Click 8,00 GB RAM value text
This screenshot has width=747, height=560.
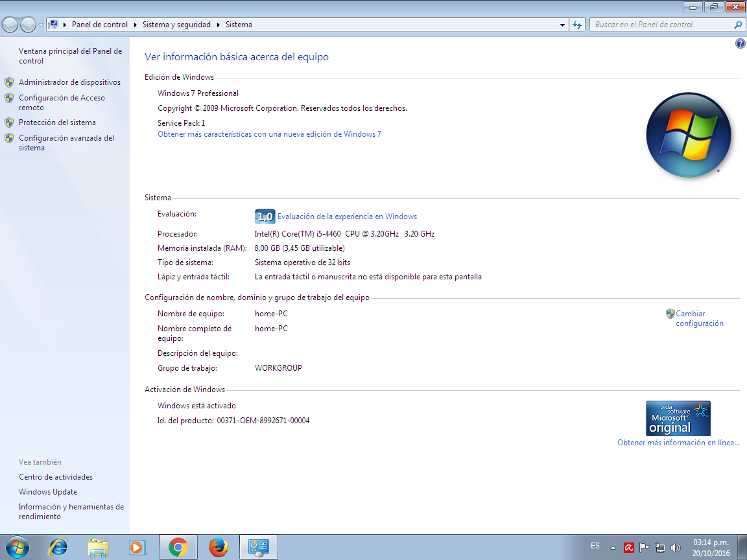[x=300, y=248]
